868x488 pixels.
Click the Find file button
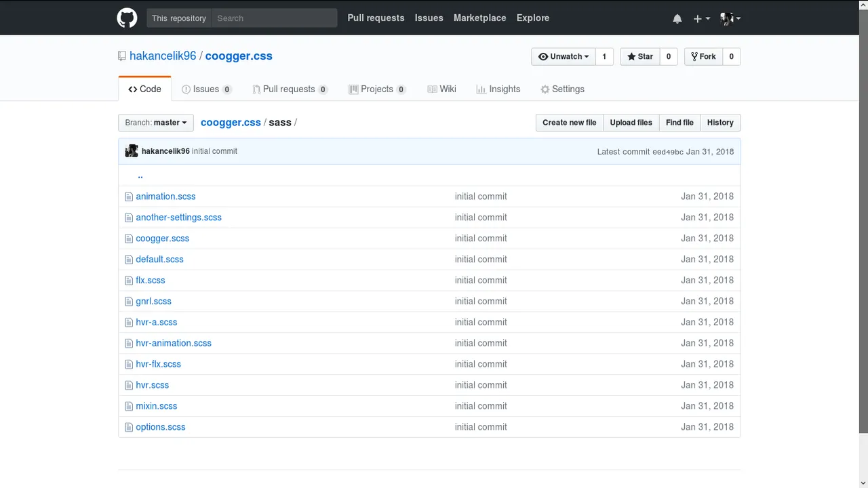pyautogui.click(x=679, y=123)
